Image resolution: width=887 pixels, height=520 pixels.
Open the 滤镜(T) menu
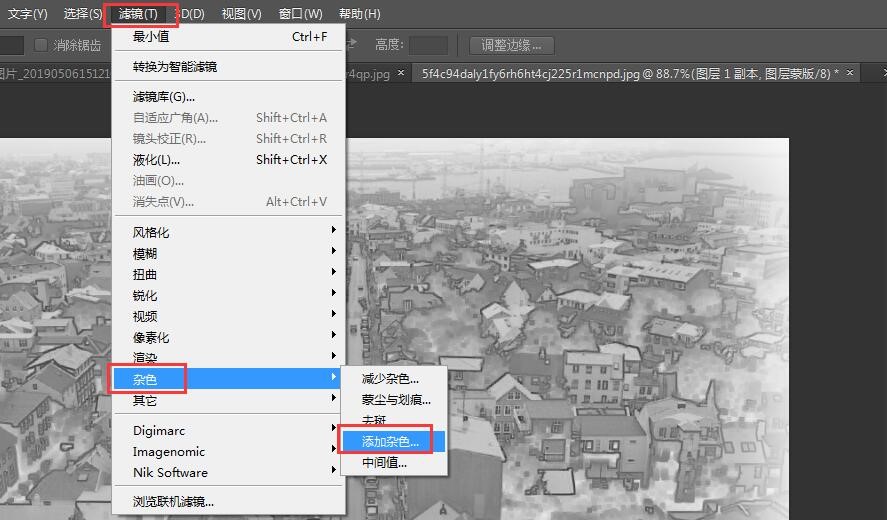pyautogui.click(x=138, y=14)
